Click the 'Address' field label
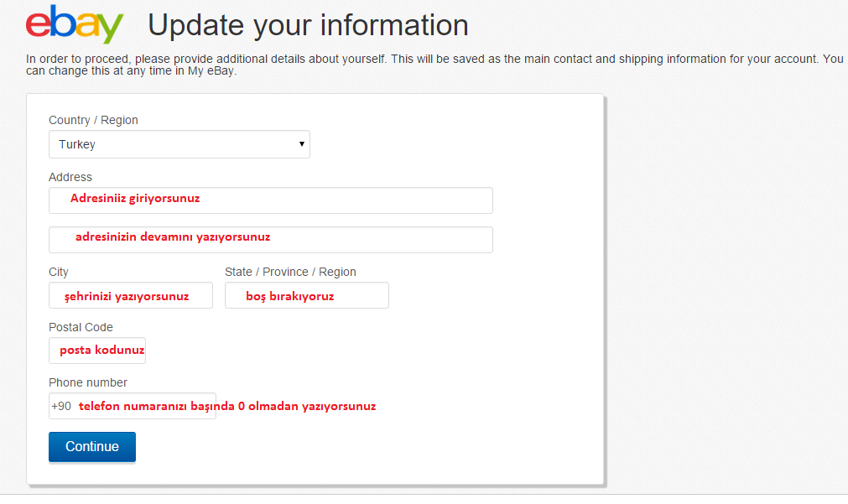Image resolution: width=848 pixels, height=504 pixels. pyautogui.click(x=70, y=177)
